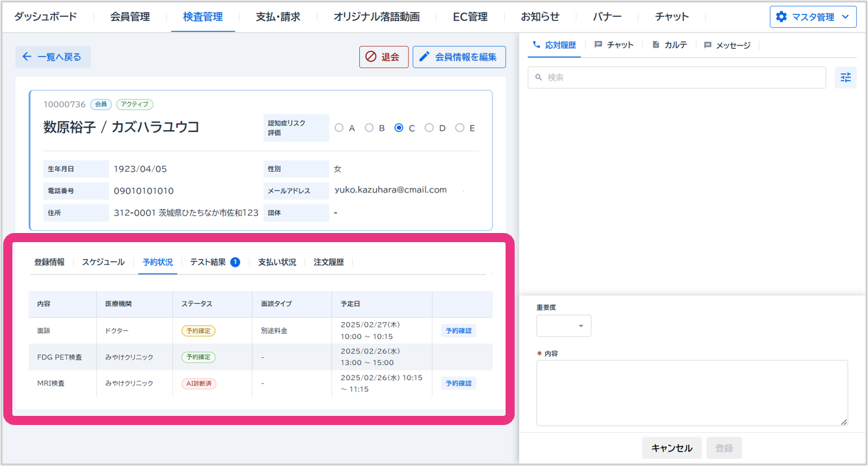Click the prohibition icon on 退会 button
The height and width of the screenshot is (466, 868).
pos(371,57)
